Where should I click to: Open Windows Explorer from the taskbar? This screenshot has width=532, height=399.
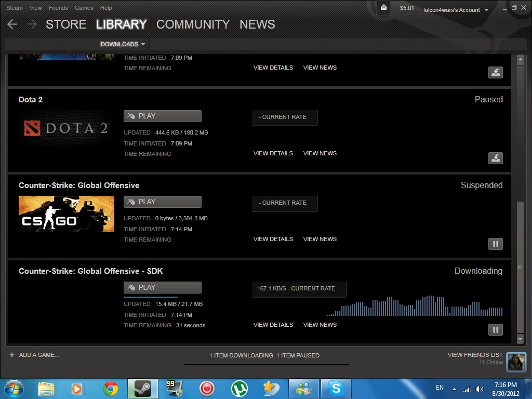(46, 389)
